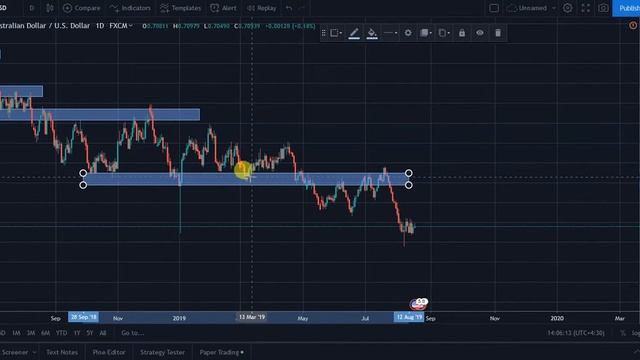Open candlestick chart style selector
The height and width of the screenshot is (360, 640).
[50, 8]
